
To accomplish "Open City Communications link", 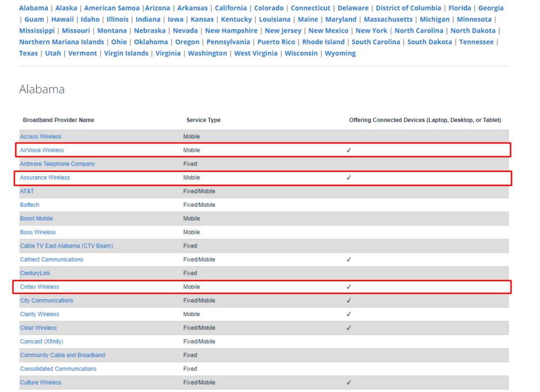I will [x=47, y=301].
